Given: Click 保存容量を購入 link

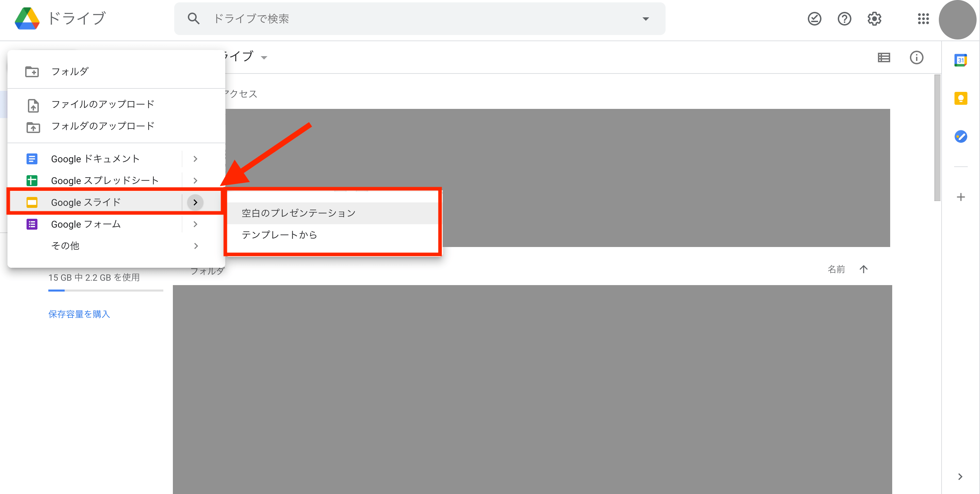Looking at the screenshot, I should pos(79,314).
